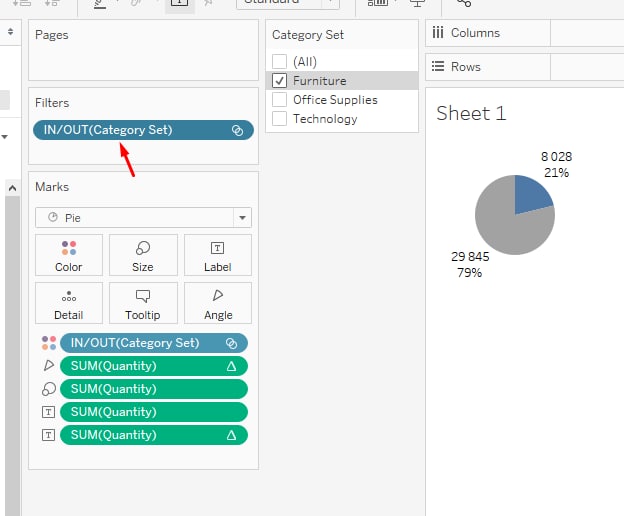Image resolution: width=624 pixels, height=516 pixels.
Task: Click the IN/OUT(Category Set) pill in Marks
Action: coord(154,343)
